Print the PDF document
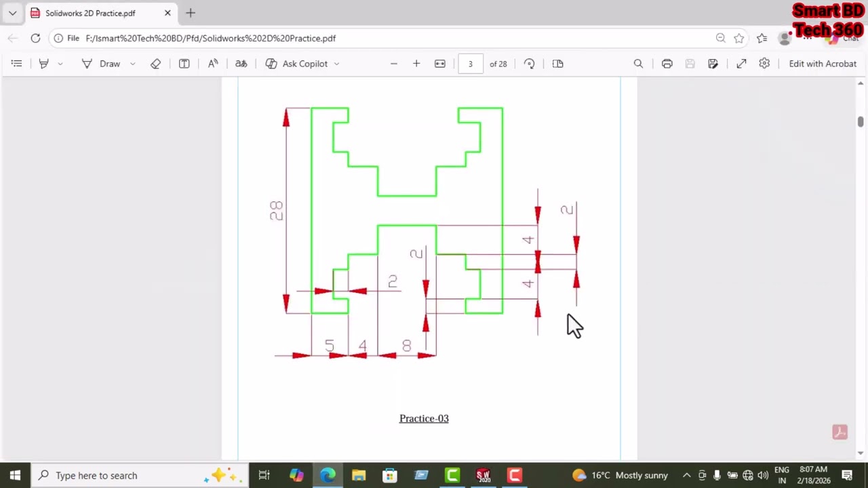Viewport: 868px width, 488px height. [667, 64]
